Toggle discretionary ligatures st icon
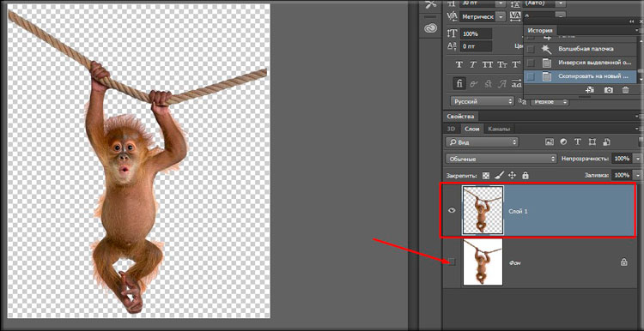 (489, 83)
